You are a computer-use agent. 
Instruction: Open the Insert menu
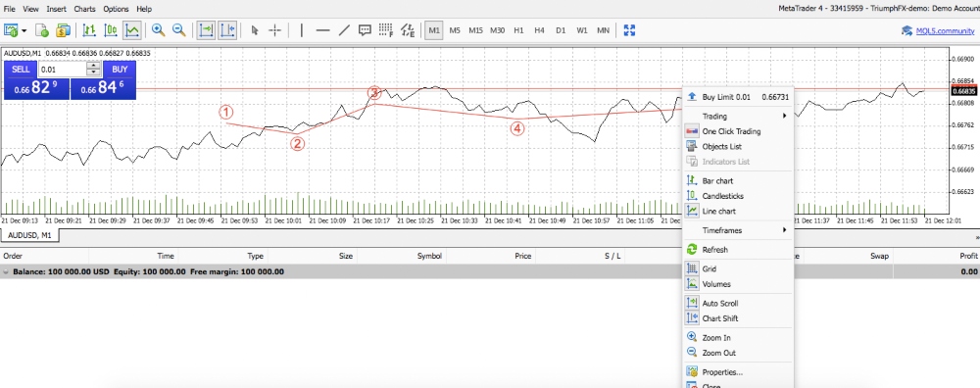pos(56,9)
